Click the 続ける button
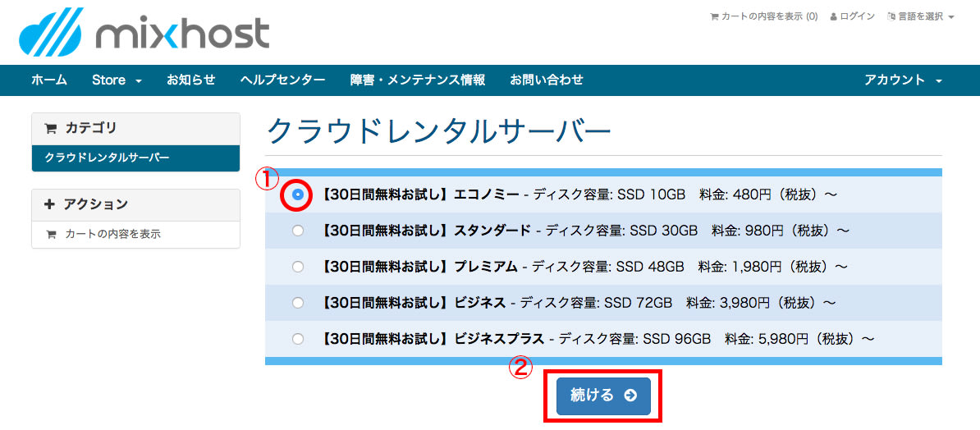This screenshot has width=980, height=430. click(603, 396)
